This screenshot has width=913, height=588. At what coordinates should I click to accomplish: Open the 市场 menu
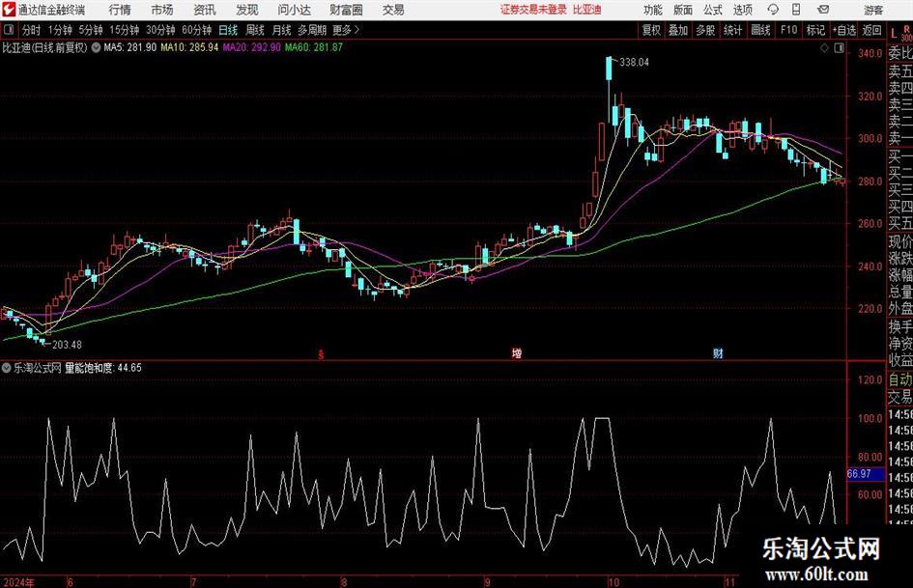(162, 10)
